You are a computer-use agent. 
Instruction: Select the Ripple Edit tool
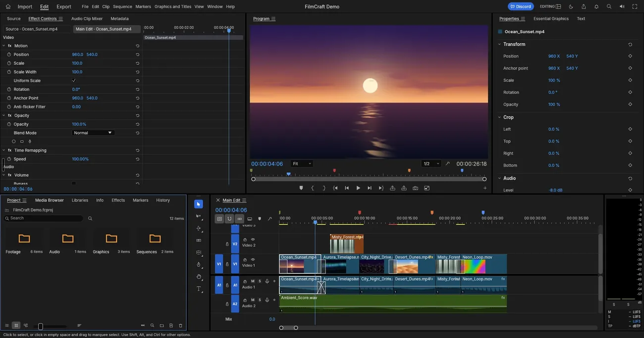coord(199,229)
